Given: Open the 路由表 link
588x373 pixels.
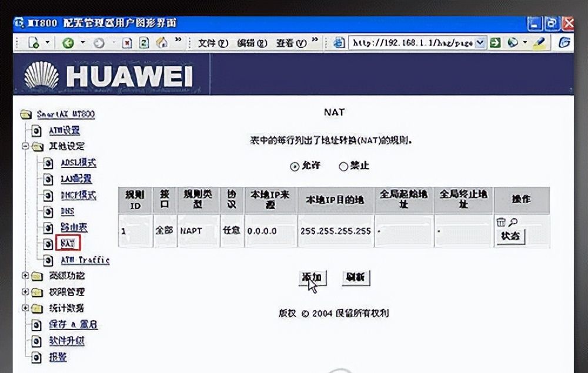Looking at the screenshot, I should [74, 227].
